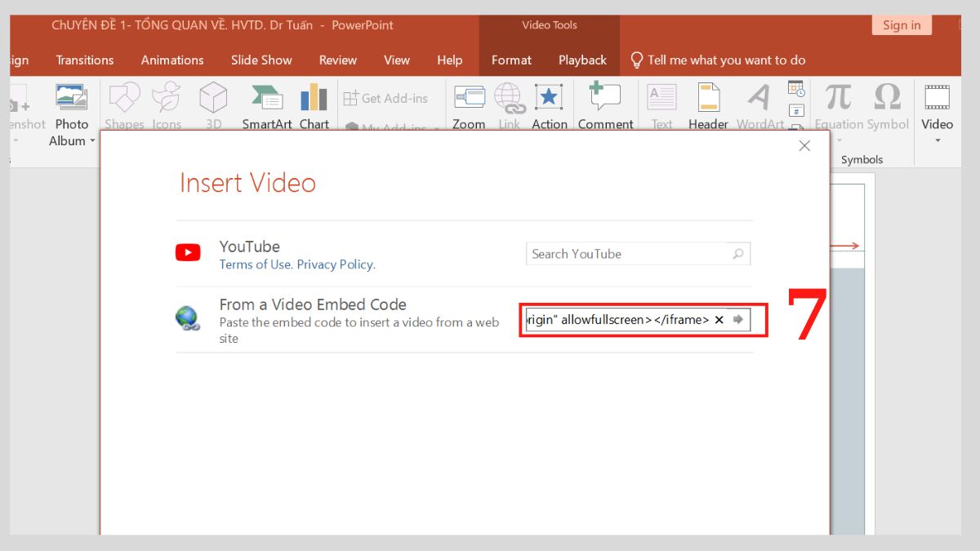The height and width of the screenshot is (551, 980).
Task: Insert a Symbol
Action: (887, 106)
